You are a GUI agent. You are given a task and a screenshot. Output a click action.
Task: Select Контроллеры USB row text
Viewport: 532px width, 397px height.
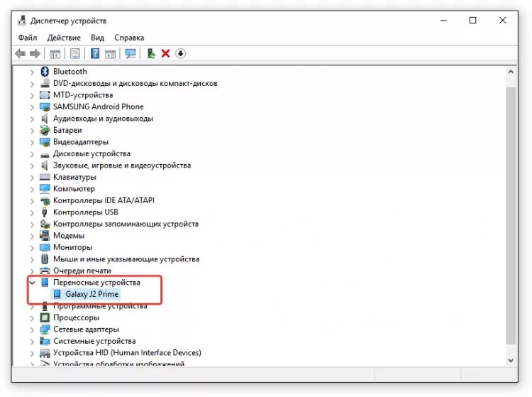click(86, 212)
